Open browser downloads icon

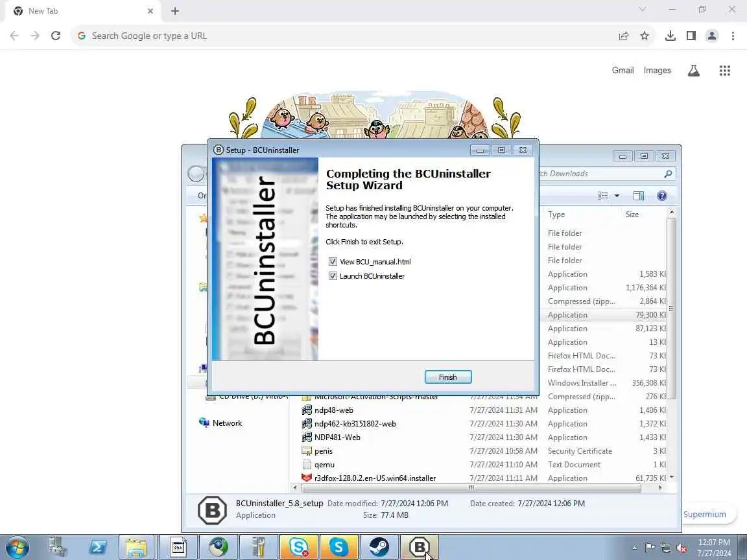[670, 36]
